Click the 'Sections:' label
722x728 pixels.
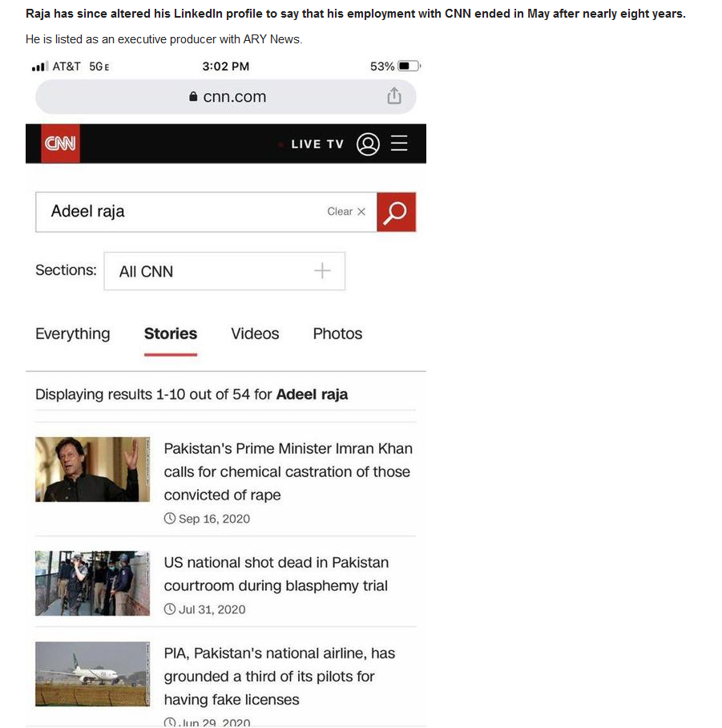click(66, 269)
